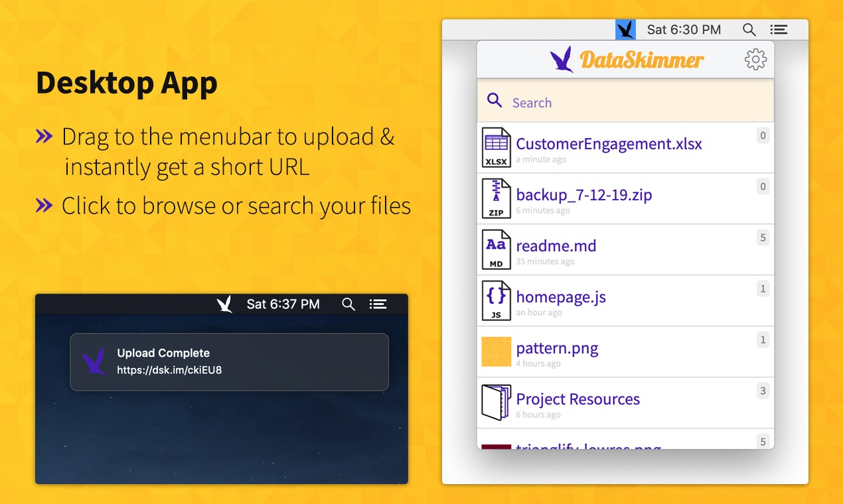Click the https://dsk.im/ckiEU8 short URL
This screenshot has width=843, height=504.
(169, 370)
